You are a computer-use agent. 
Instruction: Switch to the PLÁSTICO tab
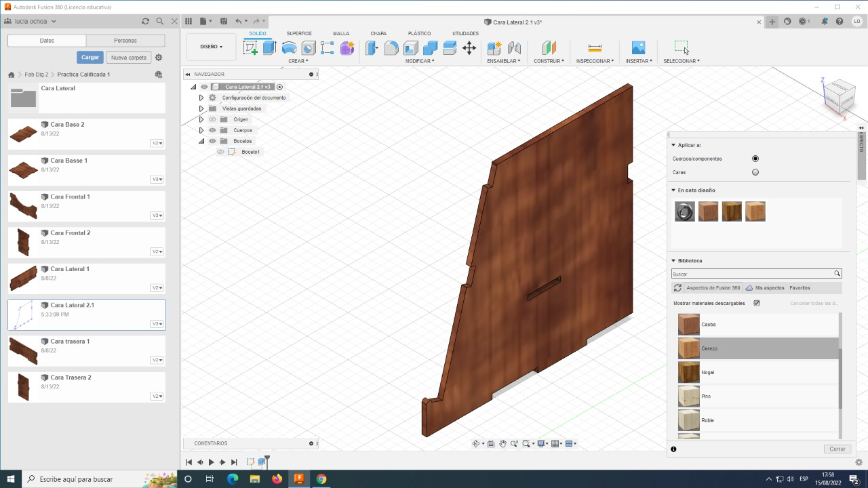419,33
